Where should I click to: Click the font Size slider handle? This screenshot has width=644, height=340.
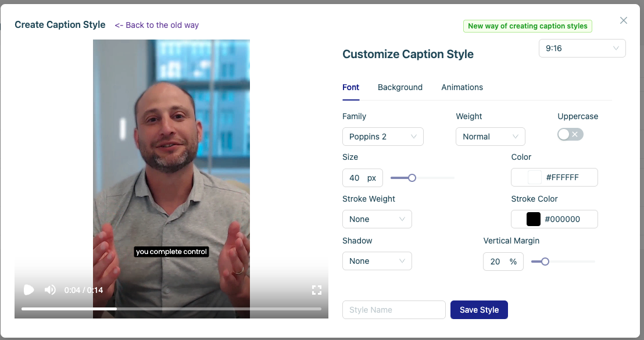412,178
